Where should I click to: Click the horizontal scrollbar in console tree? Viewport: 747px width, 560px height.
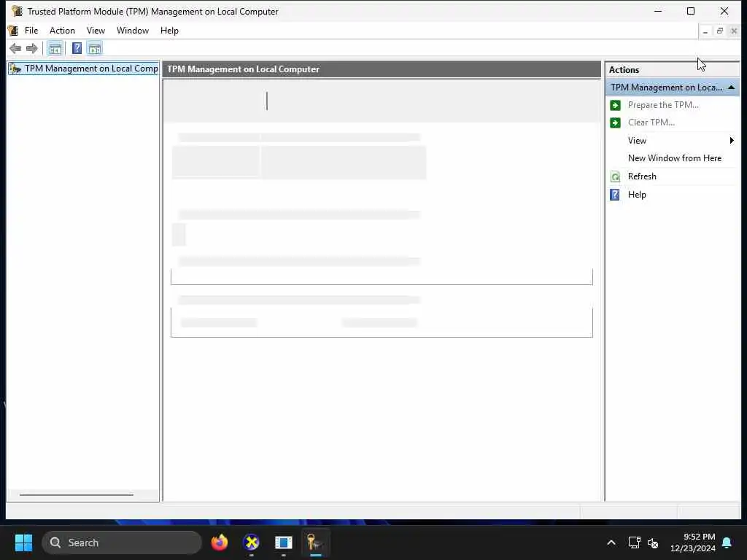coord(76,495)
